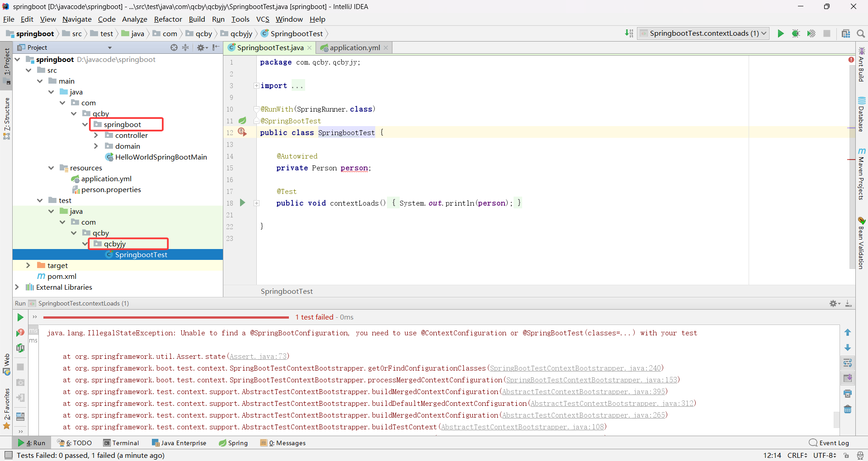
Task: Open the run configuration dropdown
Action: pyautogui.click(x=703, y=33)
